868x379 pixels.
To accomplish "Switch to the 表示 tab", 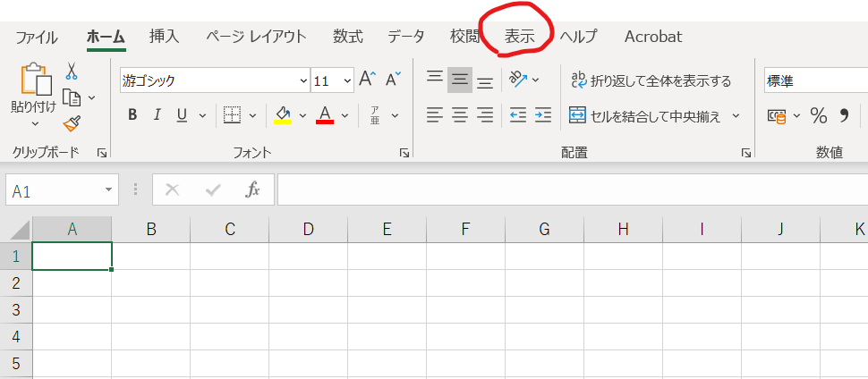I will tap(519, 37).
